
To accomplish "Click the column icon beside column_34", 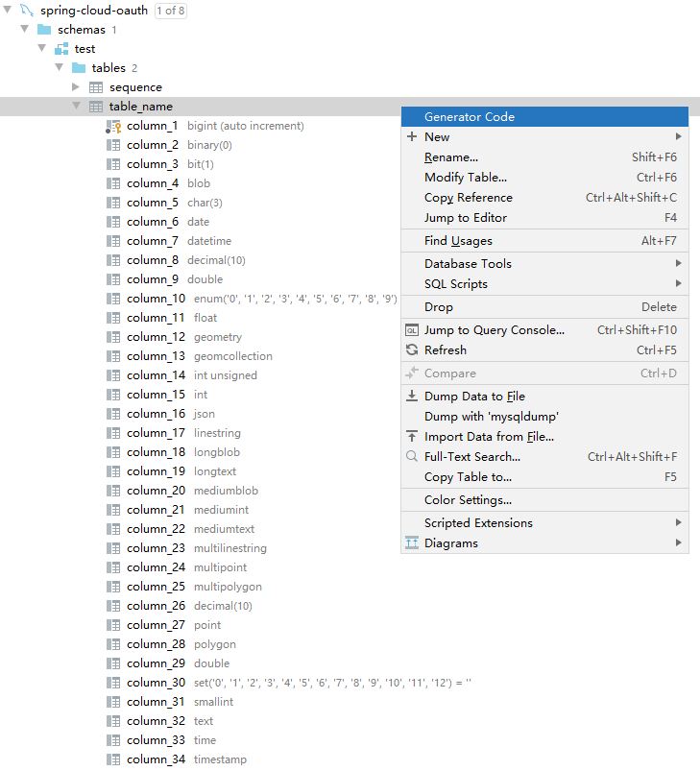I will (x=113, y=759).
